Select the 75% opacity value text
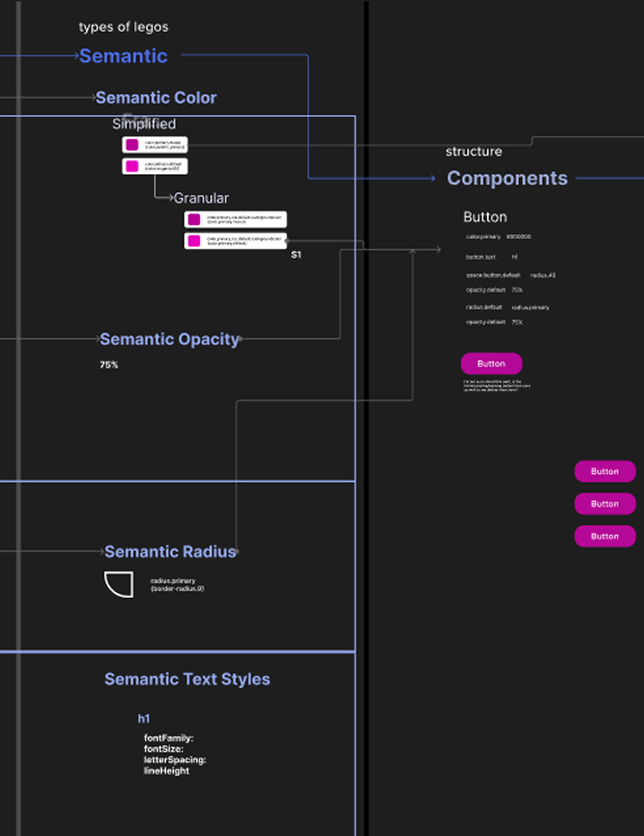Viewport: 644px width, 836px height. tap(109, 365)
